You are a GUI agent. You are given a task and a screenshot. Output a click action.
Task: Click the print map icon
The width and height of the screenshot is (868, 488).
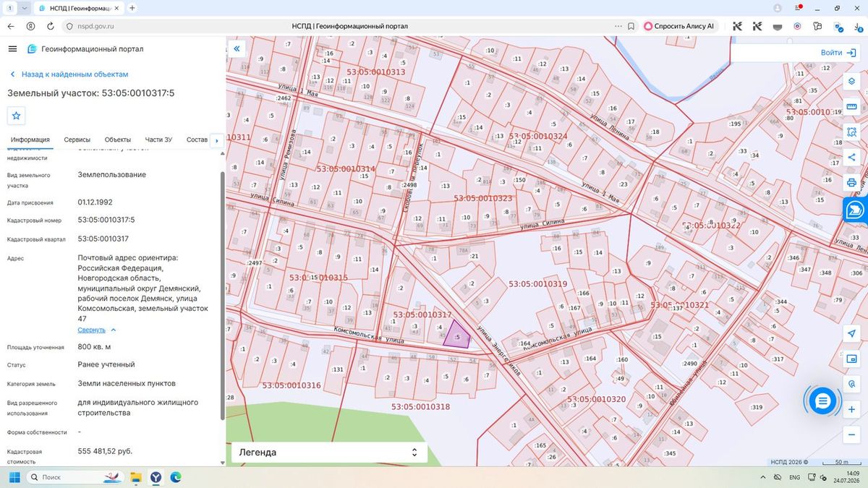852,182
